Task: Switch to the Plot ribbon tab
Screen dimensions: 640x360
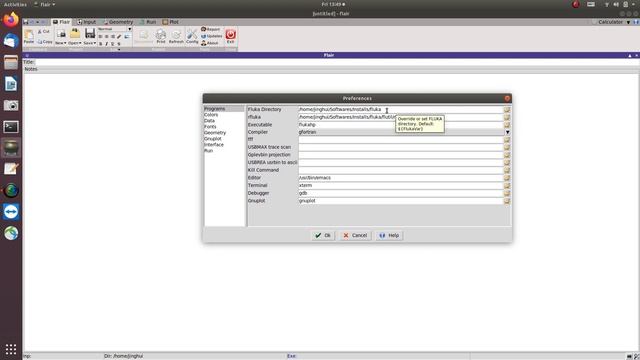Action: click(171, 22)
